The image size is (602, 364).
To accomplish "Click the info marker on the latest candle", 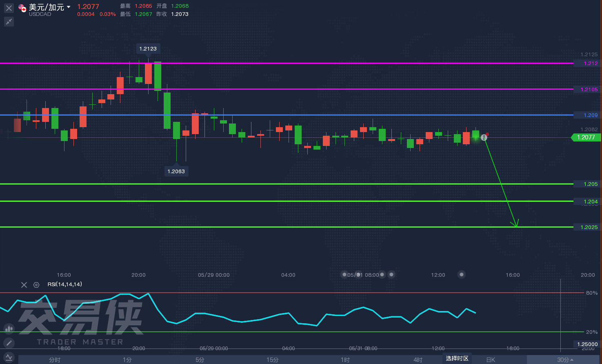I will pyautogui.click(x=484, y=138).
